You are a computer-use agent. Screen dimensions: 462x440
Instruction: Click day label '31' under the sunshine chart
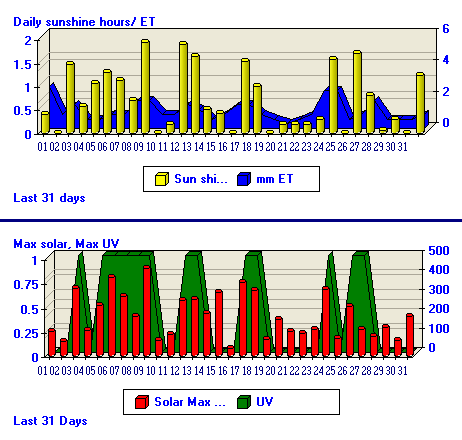point(402,146)
